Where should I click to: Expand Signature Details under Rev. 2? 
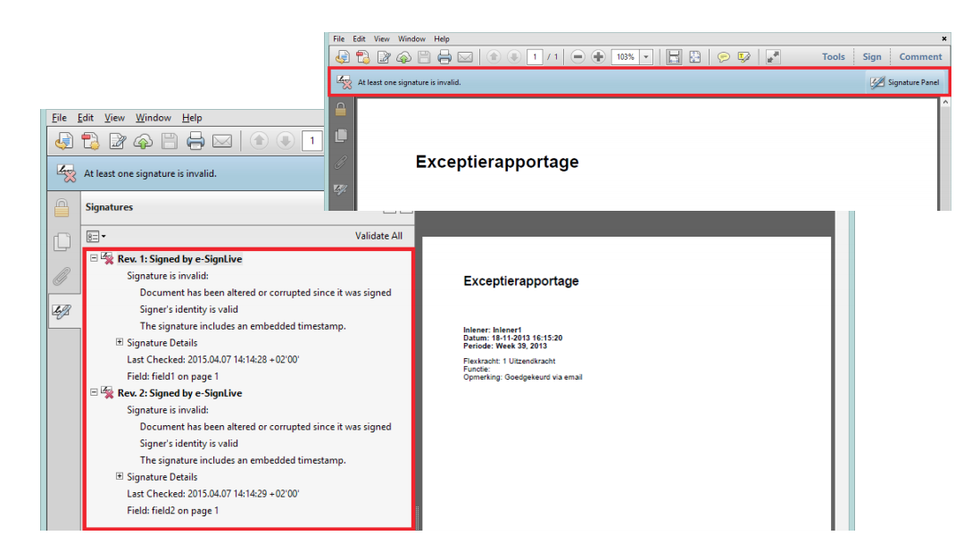coord(120,476)
